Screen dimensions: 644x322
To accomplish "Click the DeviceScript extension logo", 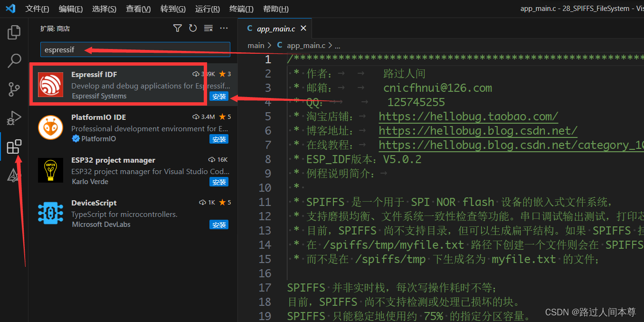I will (x=50, y=213).
